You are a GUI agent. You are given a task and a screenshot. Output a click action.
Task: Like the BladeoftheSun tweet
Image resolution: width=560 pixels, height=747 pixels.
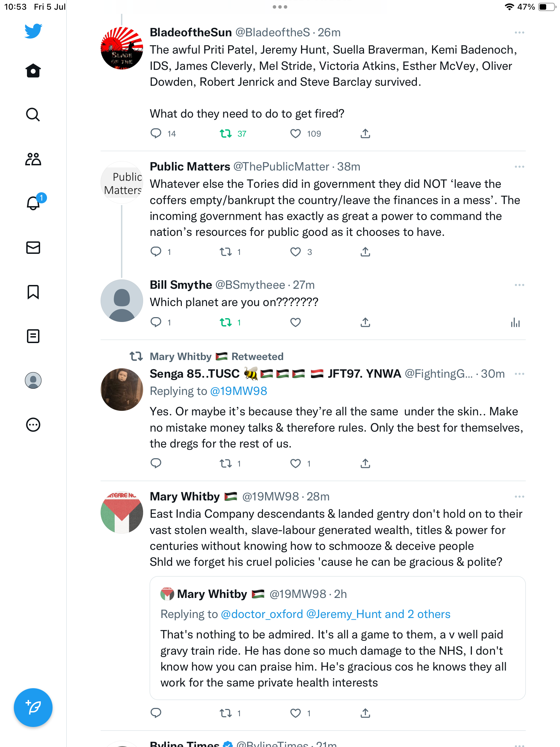coord(296,133)
